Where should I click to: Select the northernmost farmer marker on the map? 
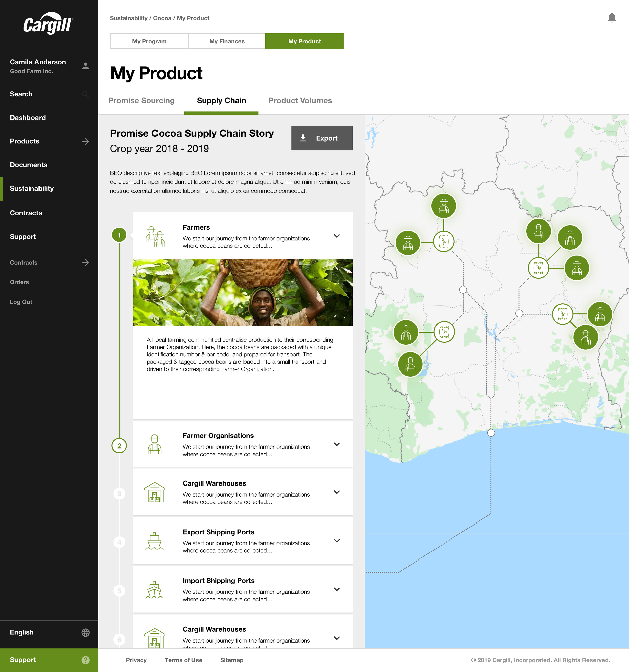[444, 206]
